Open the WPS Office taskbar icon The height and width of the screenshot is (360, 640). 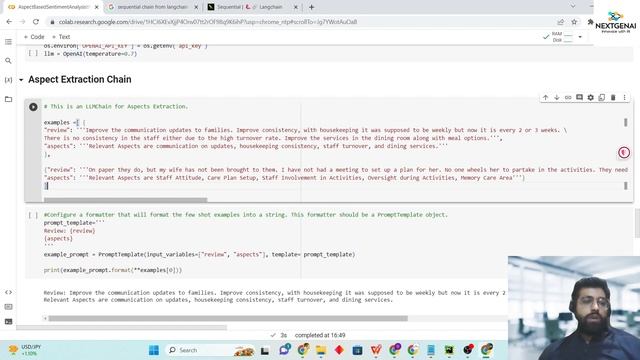pyautogui.click(x=376, y=350)
